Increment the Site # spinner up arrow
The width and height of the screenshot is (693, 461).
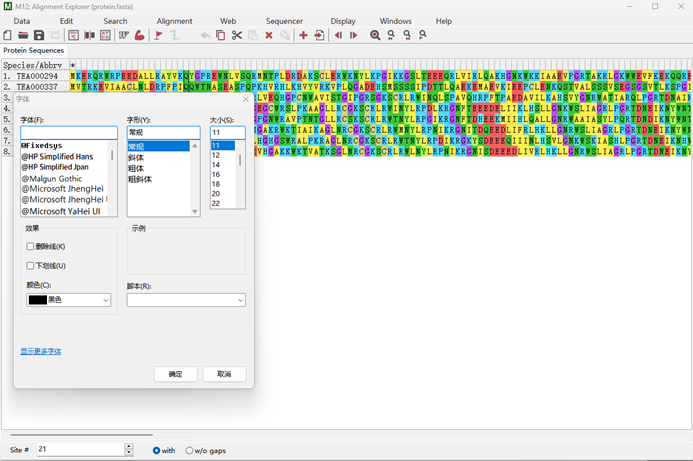129,446
